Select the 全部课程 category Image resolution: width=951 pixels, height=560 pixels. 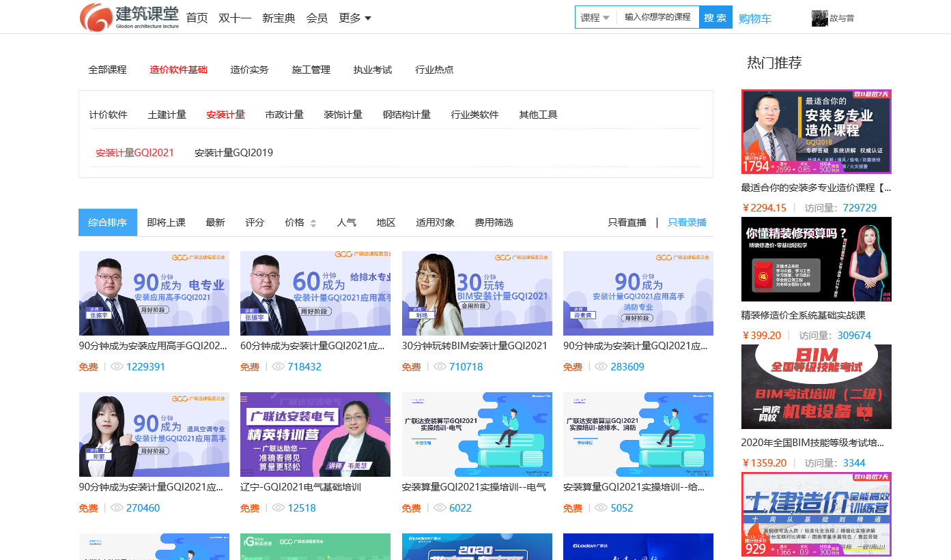tap(107, 70)
